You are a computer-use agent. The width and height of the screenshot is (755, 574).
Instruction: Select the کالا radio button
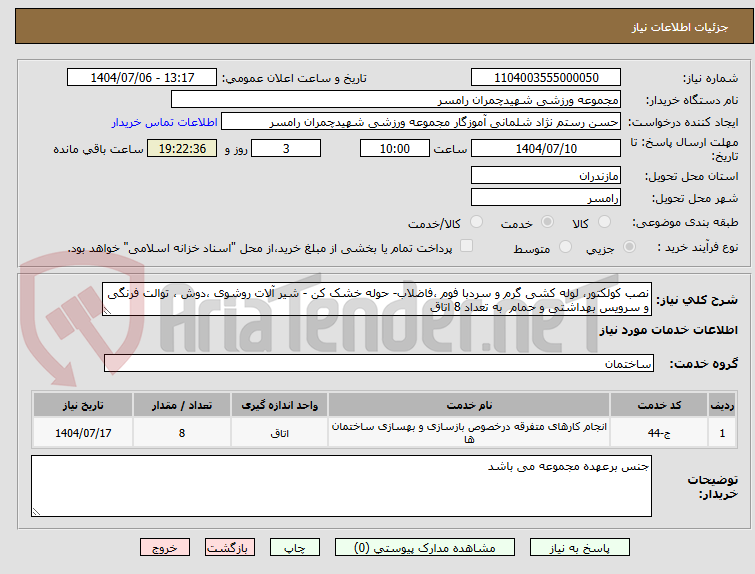tap(604, 222)
